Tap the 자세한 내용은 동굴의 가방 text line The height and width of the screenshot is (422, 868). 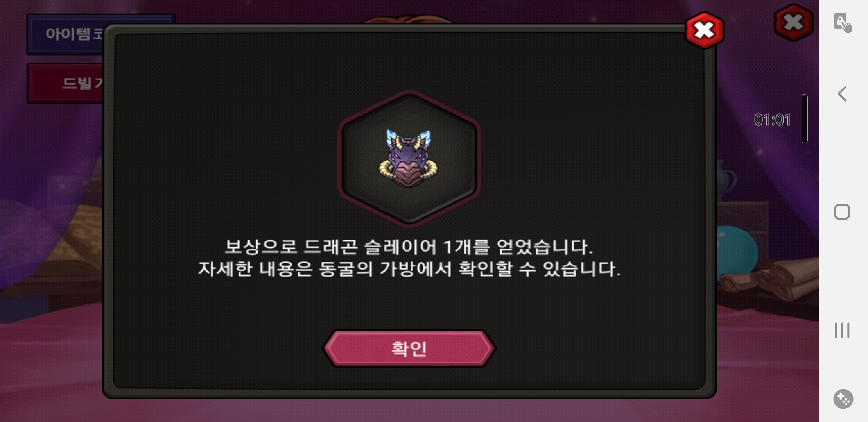click(x=409, y=269)
